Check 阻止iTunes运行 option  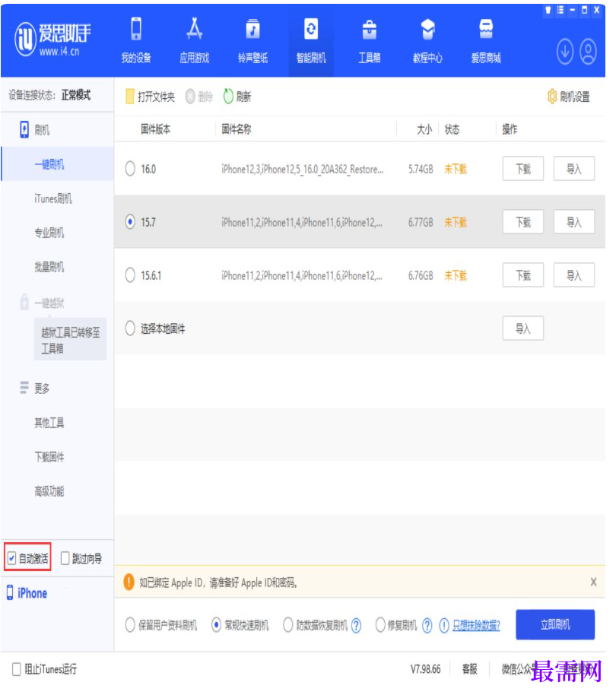pyautogui.click(x=17, y=669)
